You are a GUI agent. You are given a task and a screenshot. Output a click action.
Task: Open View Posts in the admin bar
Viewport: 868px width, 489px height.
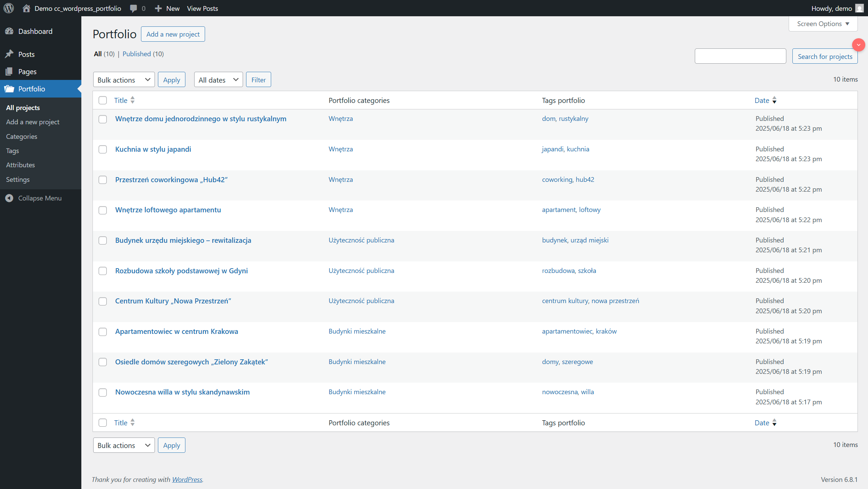[x=202, y=8]
